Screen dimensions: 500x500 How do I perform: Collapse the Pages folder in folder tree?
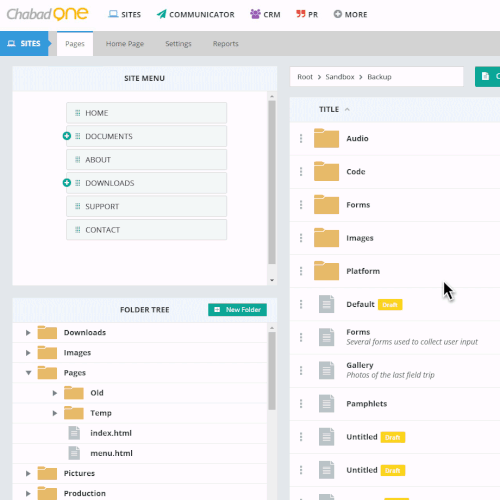point(28,373)
